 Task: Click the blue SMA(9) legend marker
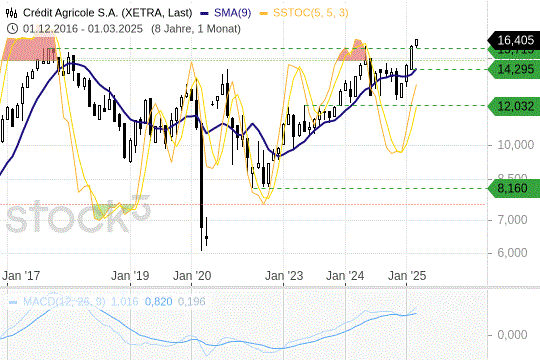tap(205, 13)
